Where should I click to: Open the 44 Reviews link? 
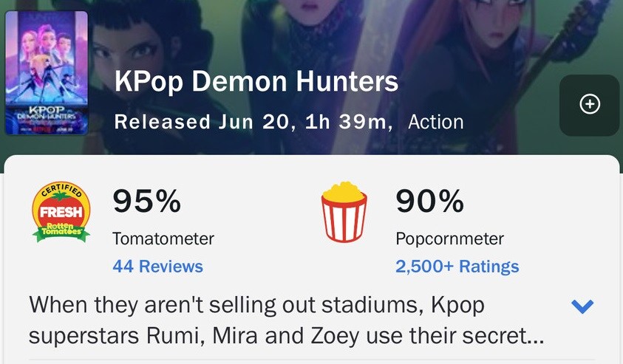click(157, 267)
